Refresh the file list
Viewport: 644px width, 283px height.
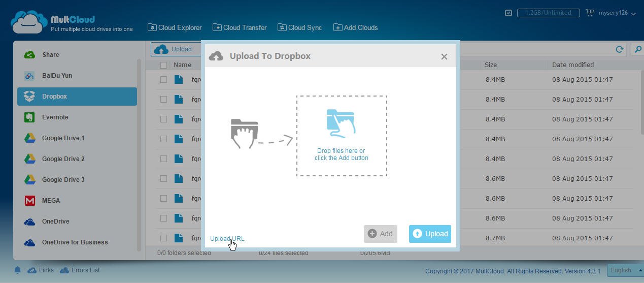(619, 49)
